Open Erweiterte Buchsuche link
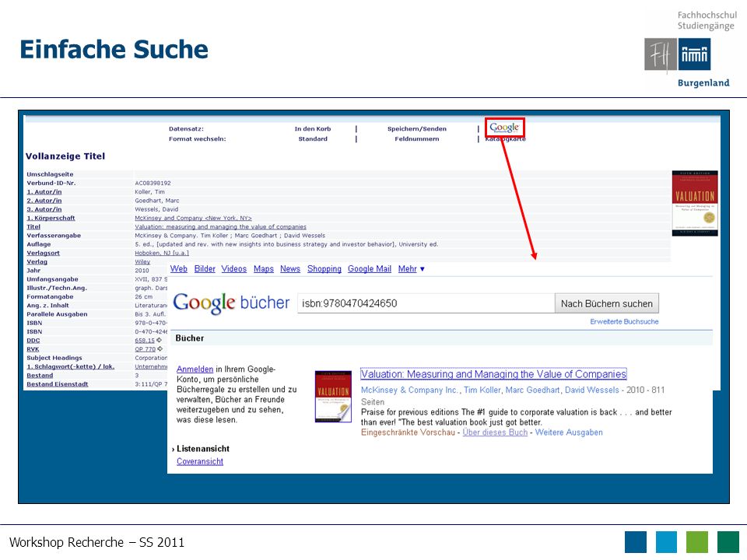 click(x=624, y=322)
